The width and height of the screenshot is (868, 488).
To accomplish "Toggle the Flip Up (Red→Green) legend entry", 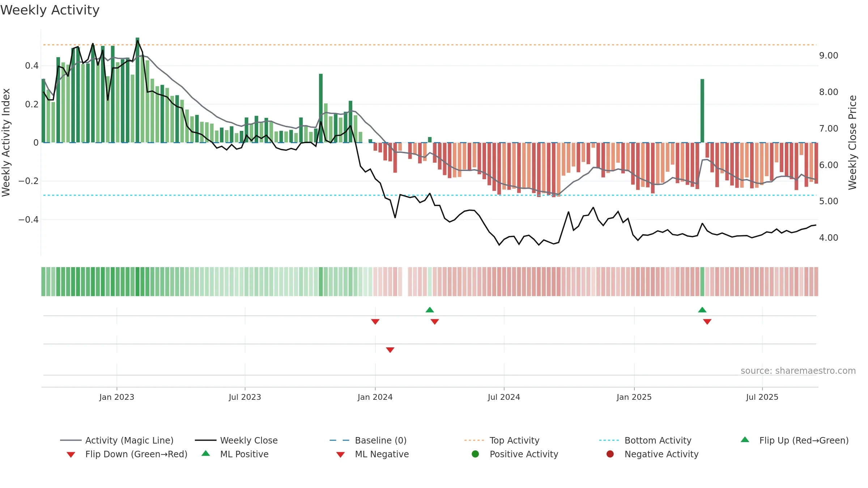I will (x=795, y=440).
